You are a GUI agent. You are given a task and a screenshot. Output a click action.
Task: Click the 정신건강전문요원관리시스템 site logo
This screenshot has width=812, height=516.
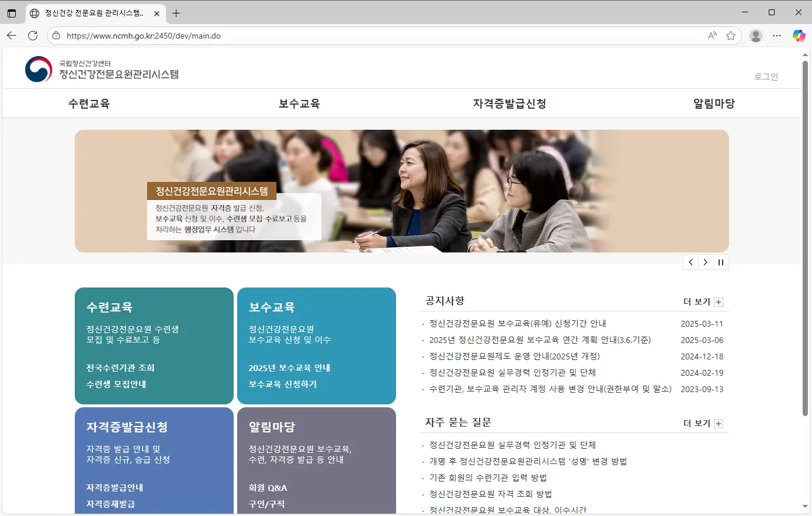pos(102,70)
